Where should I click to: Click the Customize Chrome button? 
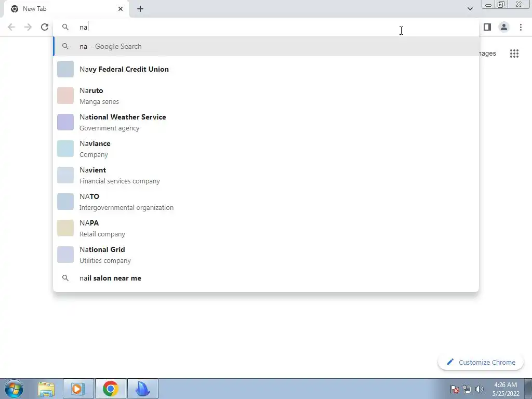[x=481, y=362]
